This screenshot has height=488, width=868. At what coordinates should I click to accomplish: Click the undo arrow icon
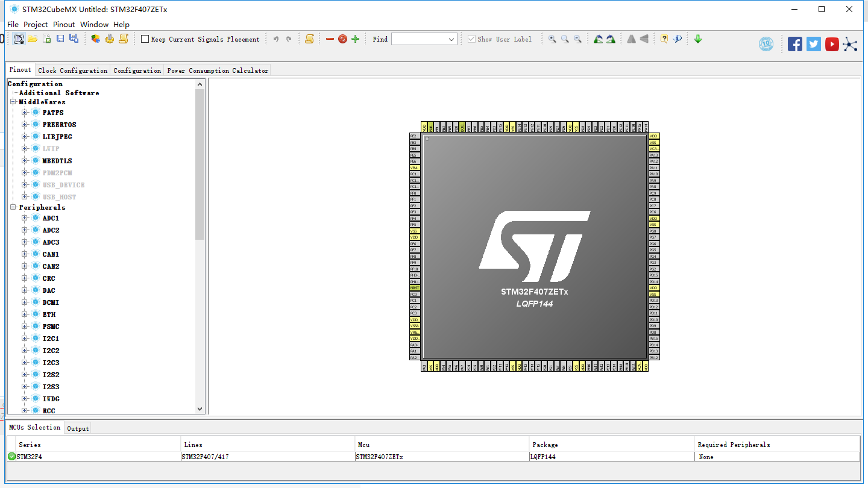(x=275, y=39)
